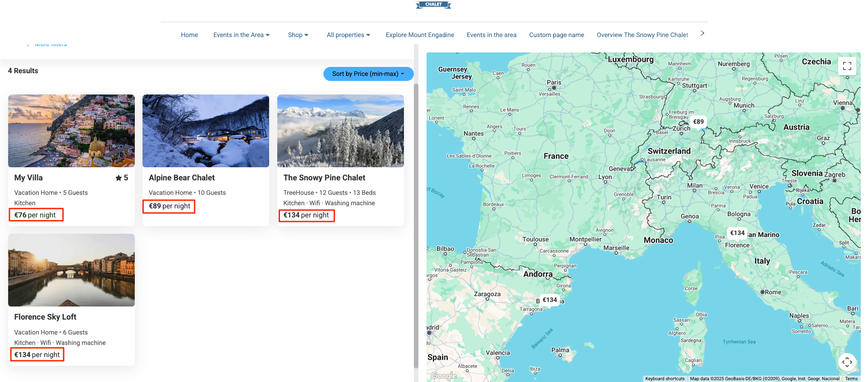Click the star rating on My Villa
The image size is (868, 382).
coord(122,178)
